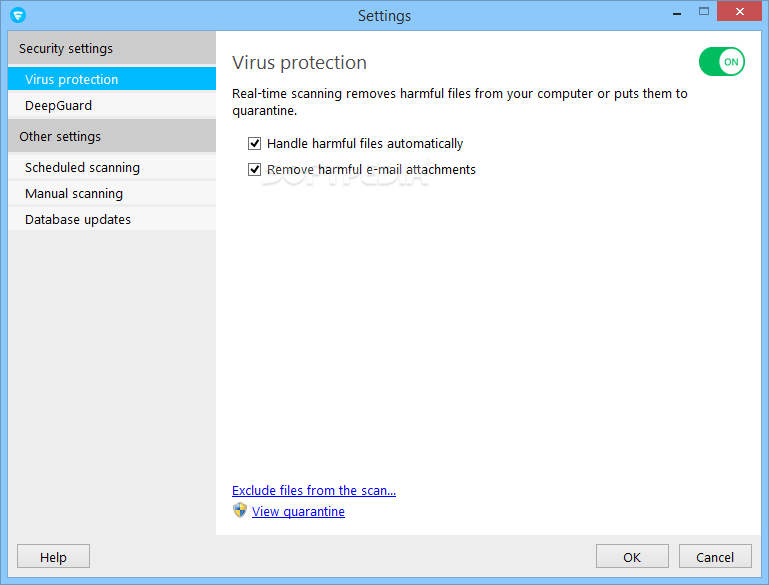Image resolution: width=769 pixels, height=585 pixels.
Task: Click Exclude files from the scan link
Action: click(x=314, y=490)
